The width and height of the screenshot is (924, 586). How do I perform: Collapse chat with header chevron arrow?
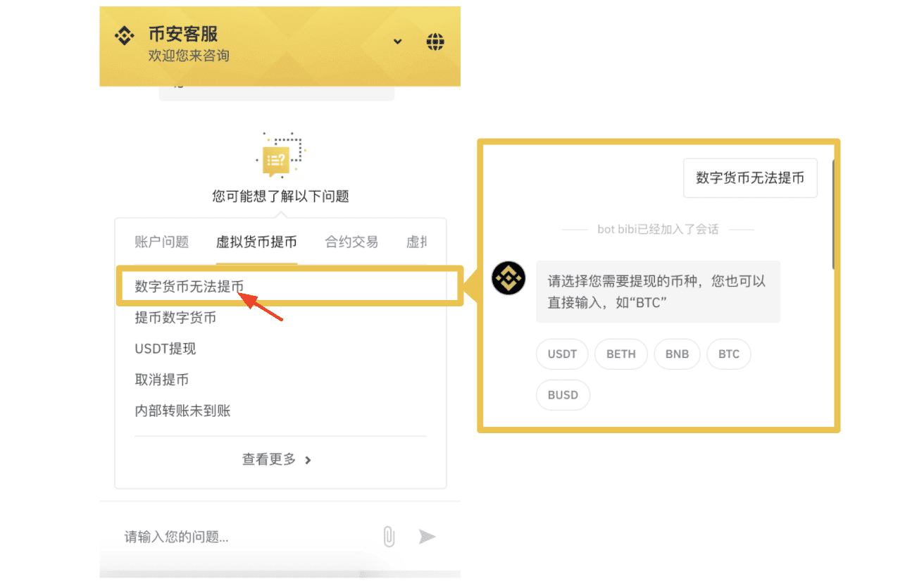[x=398, y=42]
